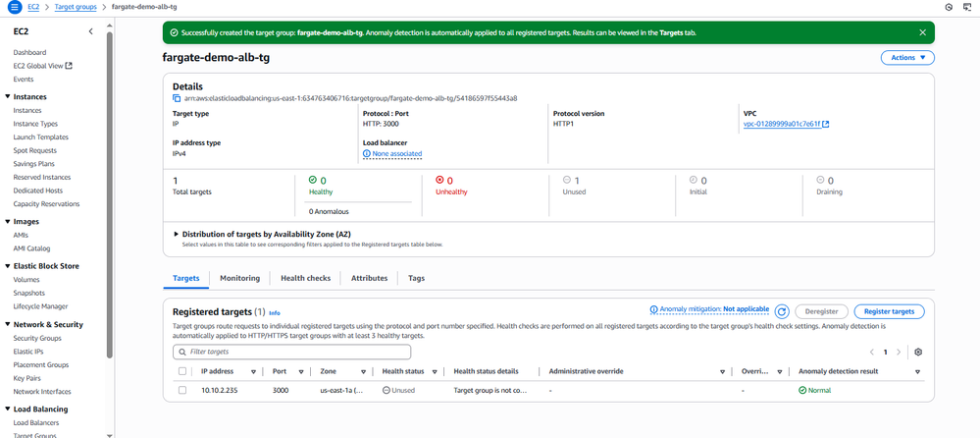Dismiss the green success banner
Screen dimensions: 980x438
pos(922,32)
